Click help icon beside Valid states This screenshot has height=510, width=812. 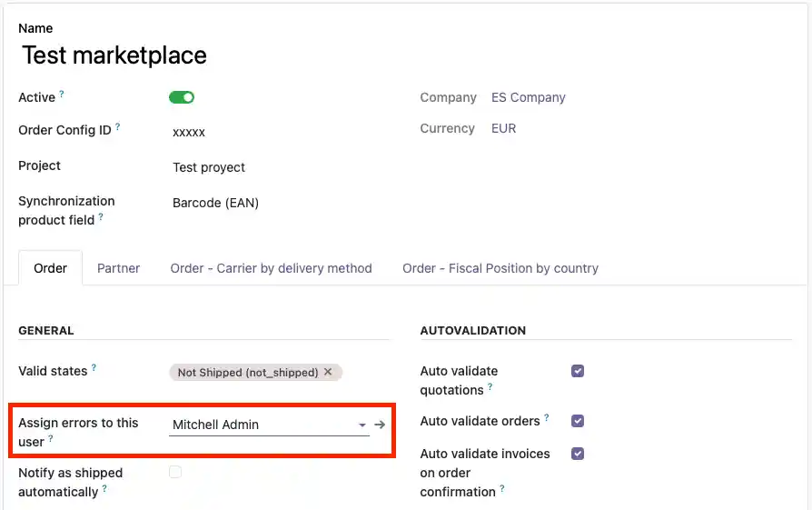tap(94, 368)
